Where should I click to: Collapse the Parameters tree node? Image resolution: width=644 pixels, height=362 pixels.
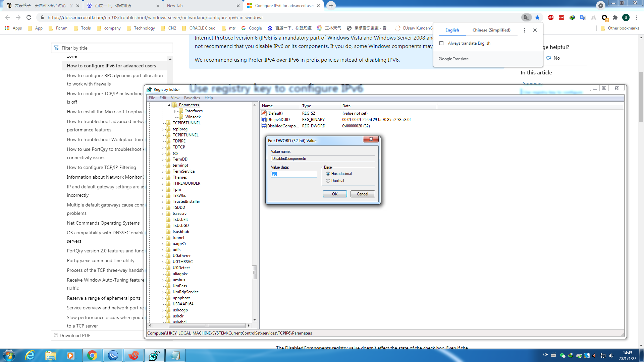(x=169, y=105)
